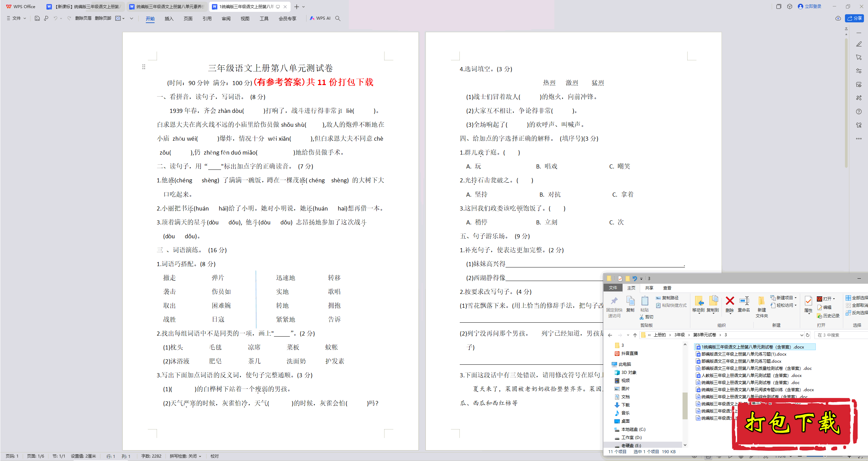Switch to the 页面 ribbon tab
The width and height of the screenshot is (868, 461).
tap(188, 19)
